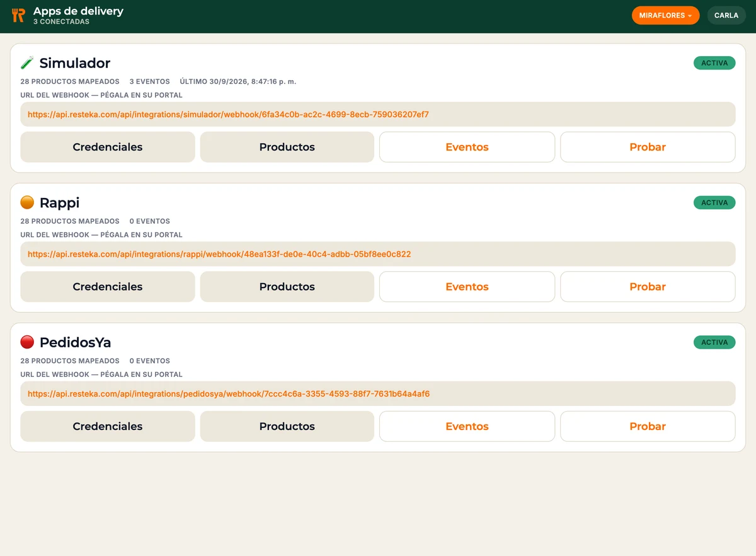Click the red PedidosYa circle icon
The image size is (756, 556).
click(27, 342)
